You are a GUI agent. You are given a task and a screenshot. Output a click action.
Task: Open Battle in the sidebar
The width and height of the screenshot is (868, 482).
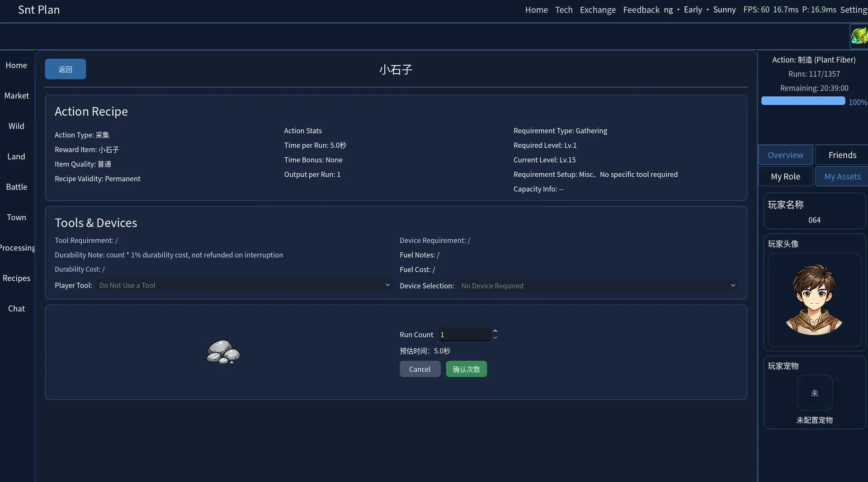(x=16, y=187)
